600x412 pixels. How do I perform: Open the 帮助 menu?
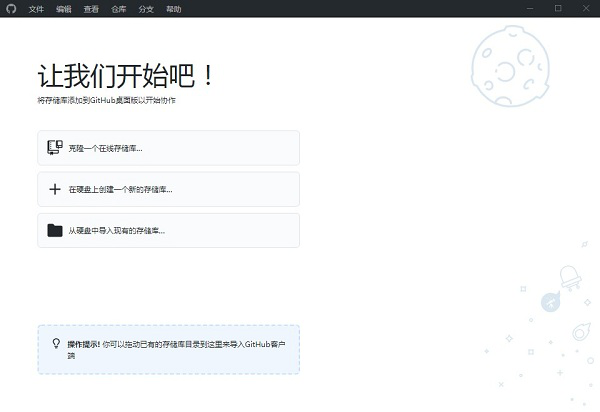174,9
